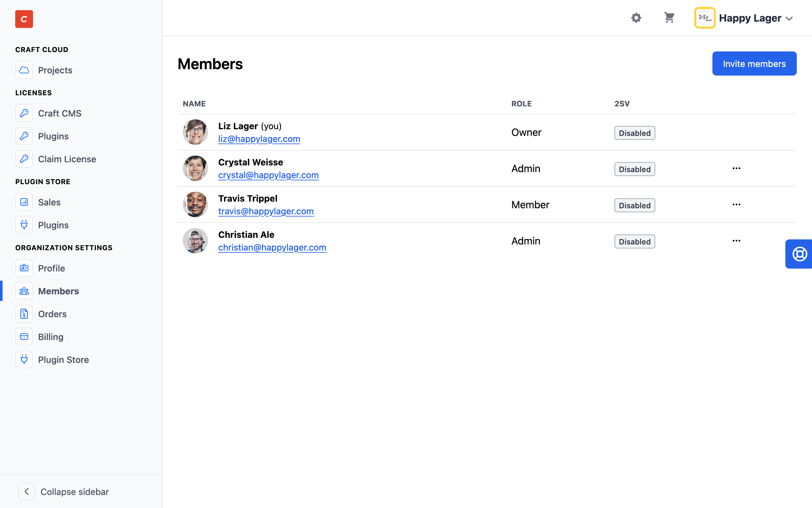Open christian@happylager.com email link
Screen dimensions: 812x508
click(x=272, y=248)
